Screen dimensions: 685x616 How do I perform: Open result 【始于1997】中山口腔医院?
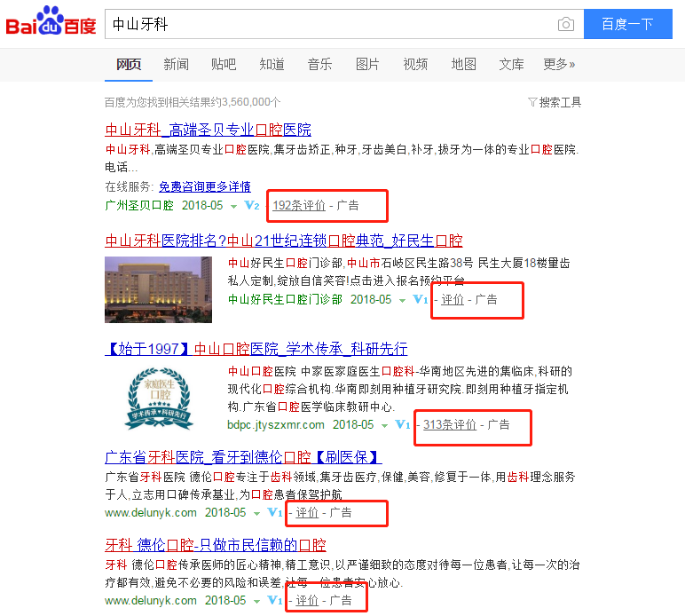256,349
